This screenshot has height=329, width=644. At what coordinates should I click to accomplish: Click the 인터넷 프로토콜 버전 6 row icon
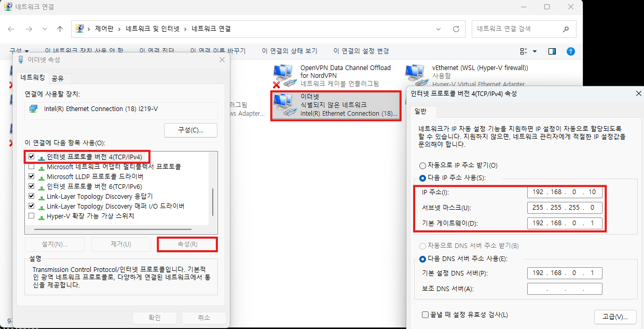41,187
